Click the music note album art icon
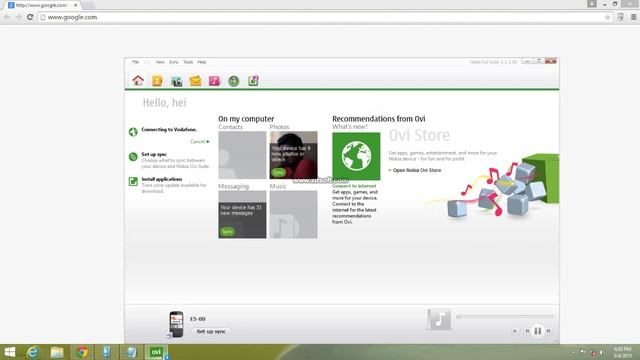Image resolution: width=640 pixels, height=360 pixels. click(439, 319)
